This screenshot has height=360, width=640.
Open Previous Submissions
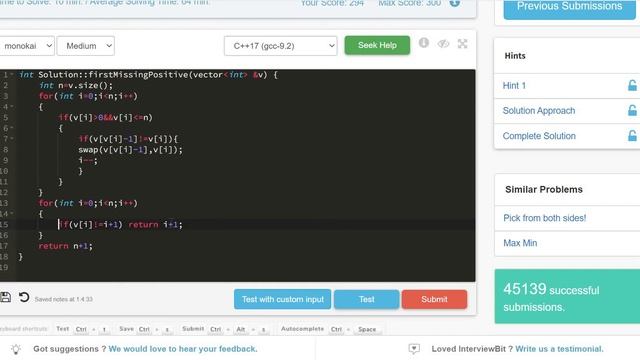click(569, 8)
